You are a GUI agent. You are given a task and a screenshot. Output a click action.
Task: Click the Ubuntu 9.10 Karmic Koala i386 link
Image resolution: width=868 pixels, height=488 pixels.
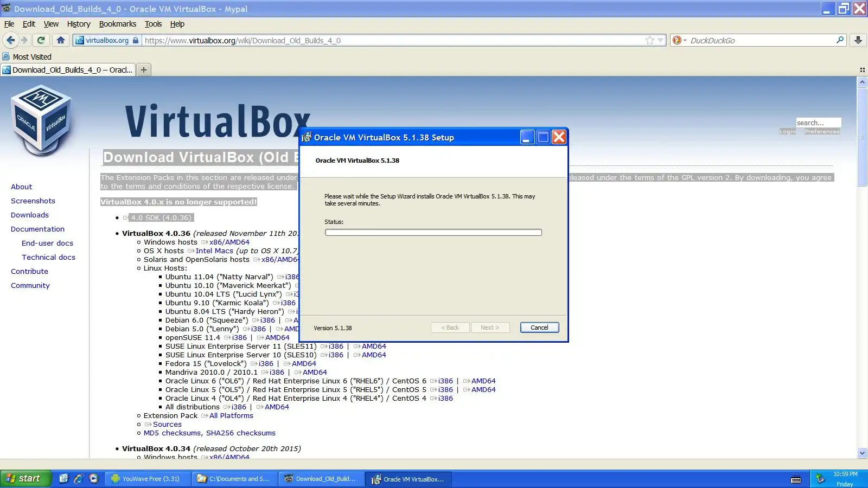[288, 303]
